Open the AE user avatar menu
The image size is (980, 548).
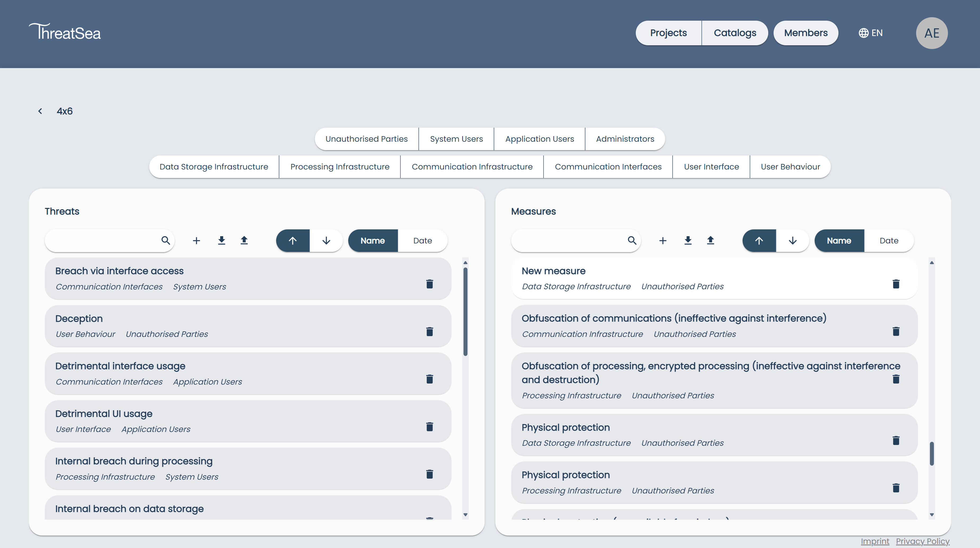(931, 33)
